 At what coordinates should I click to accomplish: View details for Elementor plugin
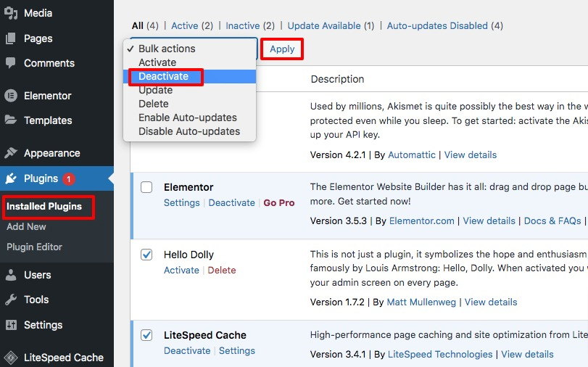point(489,220)
